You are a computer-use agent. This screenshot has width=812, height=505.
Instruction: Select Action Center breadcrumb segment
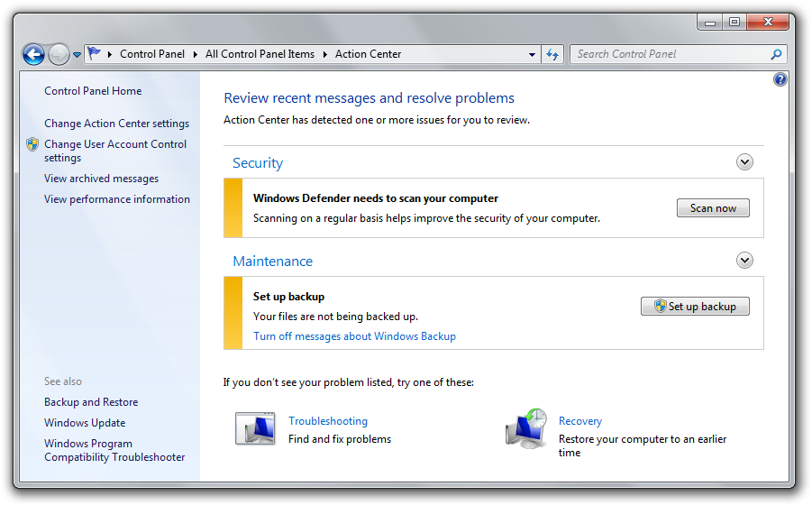369,54
